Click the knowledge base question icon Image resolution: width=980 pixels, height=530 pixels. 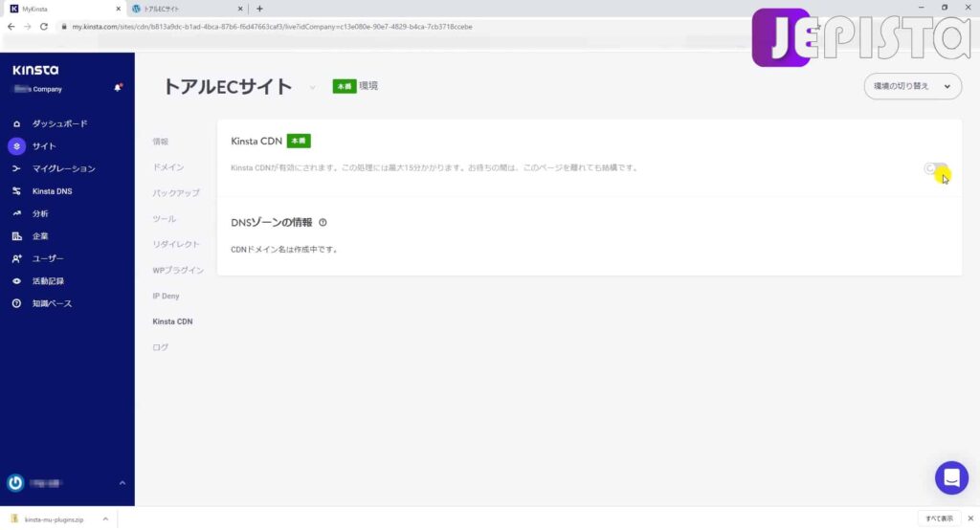click(17, 304)
